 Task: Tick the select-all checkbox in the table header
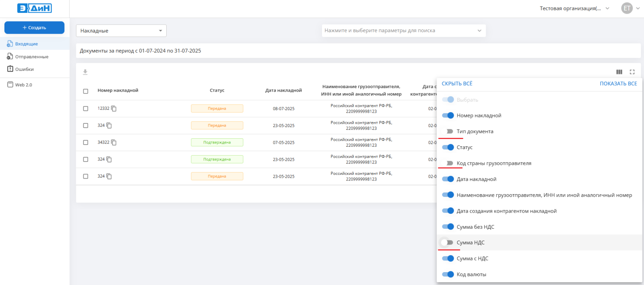tap(86, 91)
